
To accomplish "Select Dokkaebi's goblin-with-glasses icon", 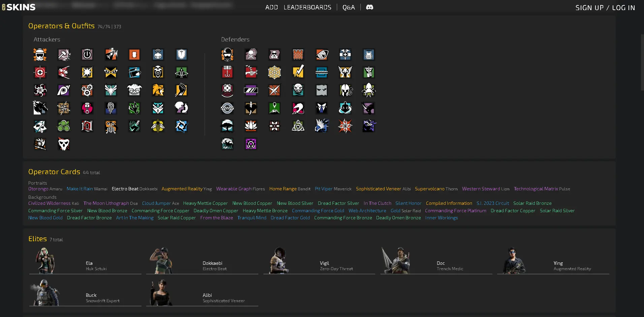I will (x=134, y=90).
